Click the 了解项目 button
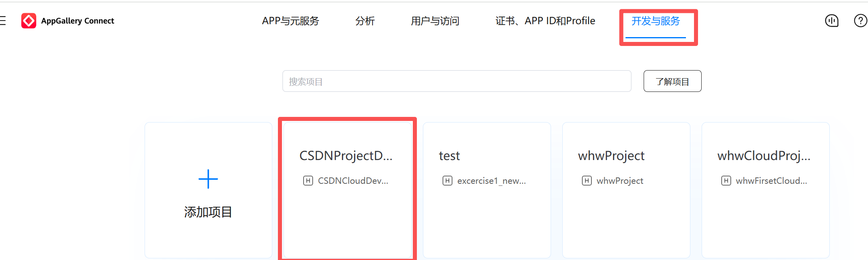This screenshot has width=868, height=260. [x=672, y=81]
